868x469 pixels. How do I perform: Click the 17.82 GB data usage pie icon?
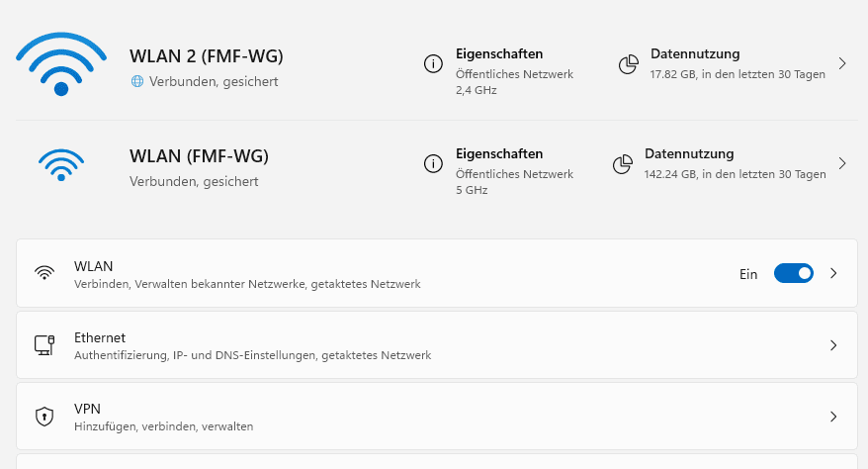[x=628, y=64]
